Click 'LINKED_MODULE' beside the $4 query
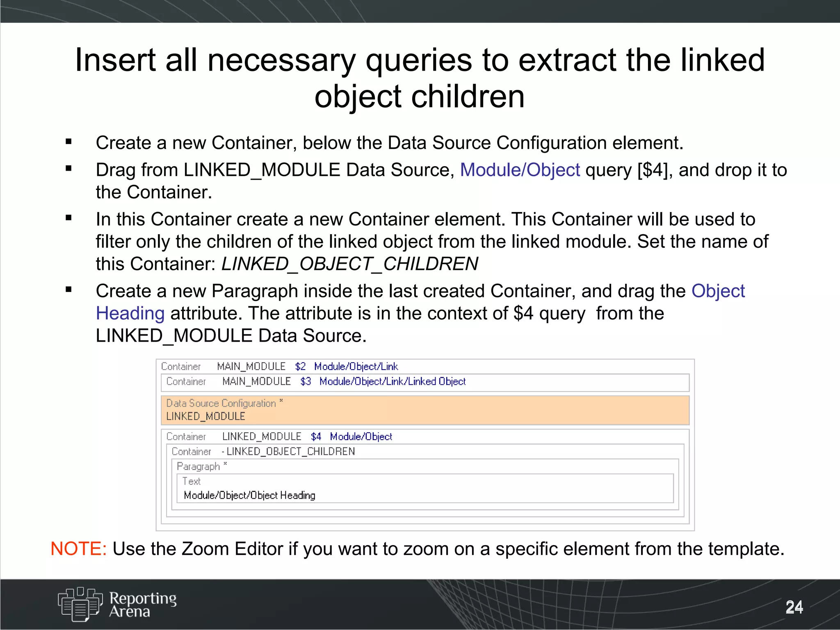 tap(262, 437)
